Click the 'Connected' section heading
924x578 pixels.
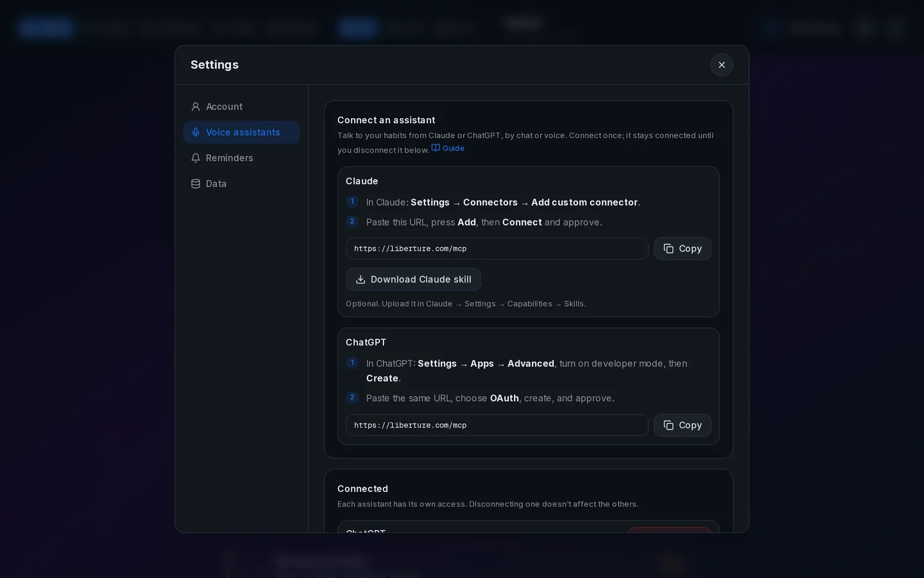click(x=362, y=489)
